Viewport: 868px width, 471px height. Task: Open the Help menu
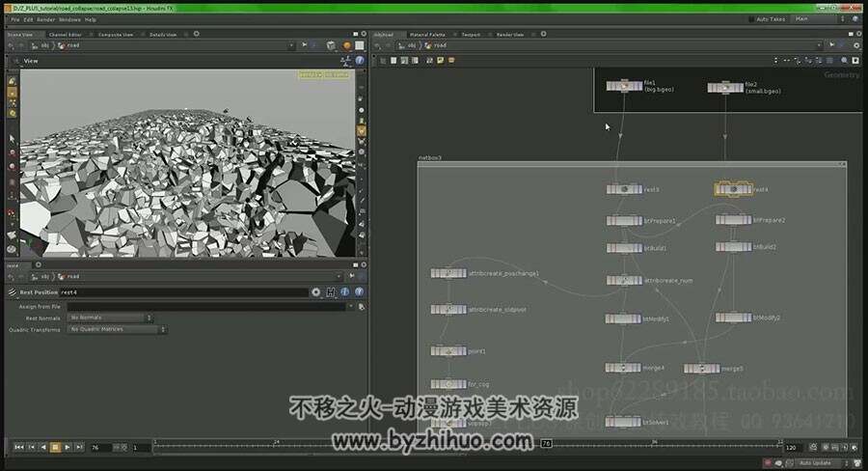tap(91, 19)
